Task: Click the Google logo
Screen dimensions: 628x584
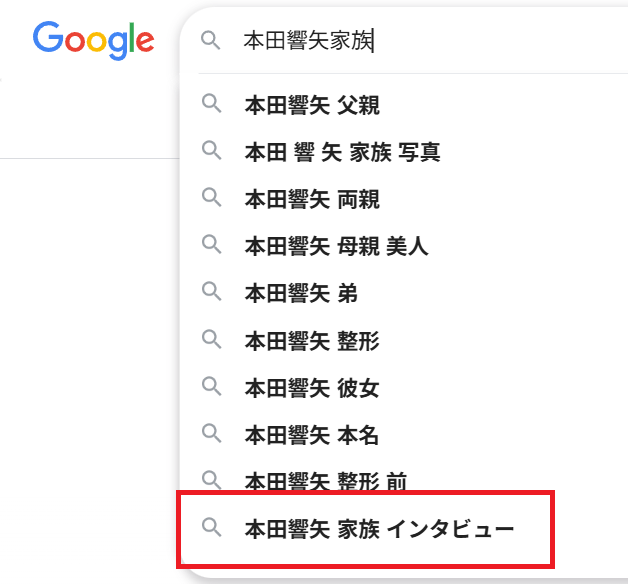Action: [x=93, y=39]
